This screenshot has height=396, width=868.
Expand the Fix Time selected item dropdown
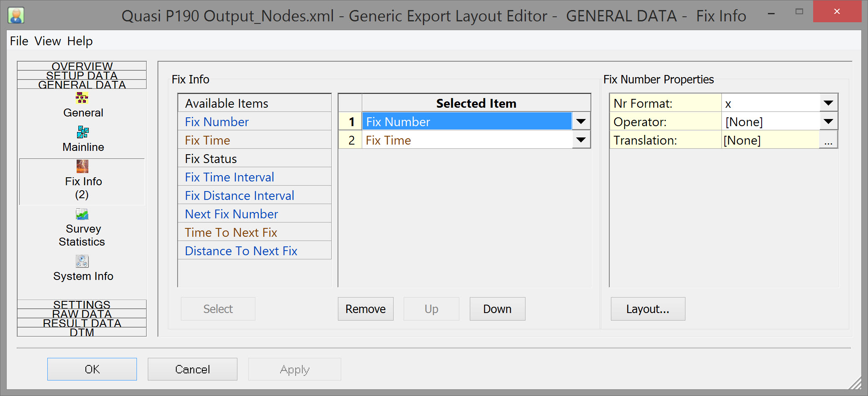581,140
